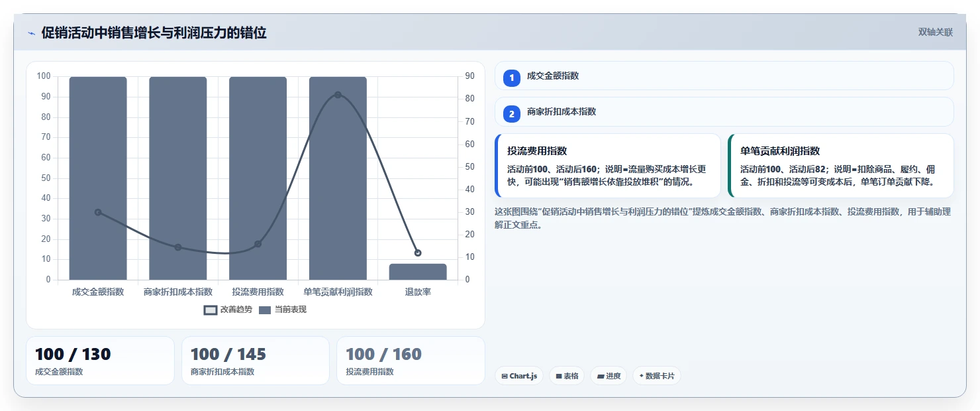The image size is (980, 411).
Task: Select the 投流费用指数 detail card
Action: pos(608,166)
